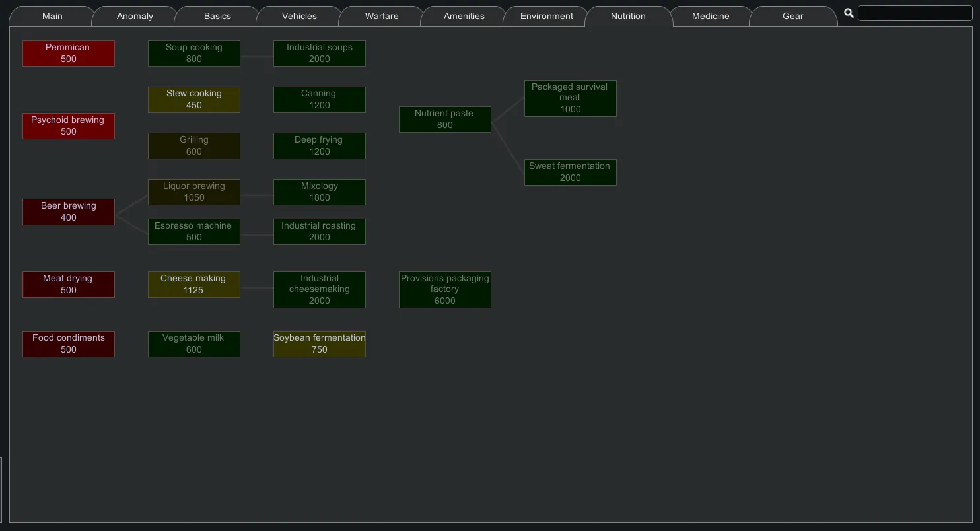This screenshot has height=531, width=980.
Task: Select the Food condiments research
Action: (69, 343)
